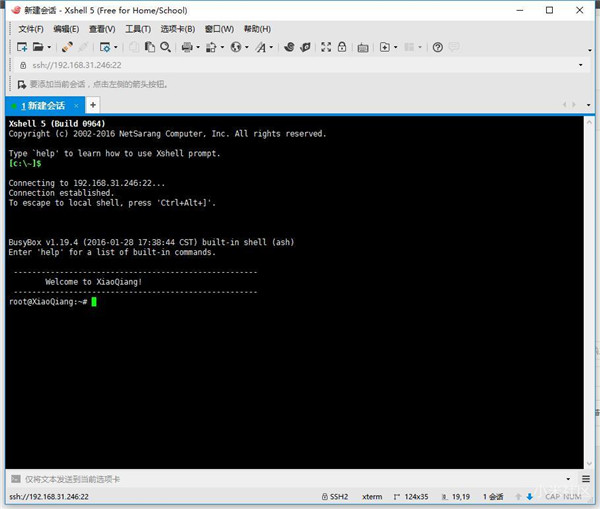The image size is (600, 509).
Task: Open Help via question mark icon
Action: 436,47
